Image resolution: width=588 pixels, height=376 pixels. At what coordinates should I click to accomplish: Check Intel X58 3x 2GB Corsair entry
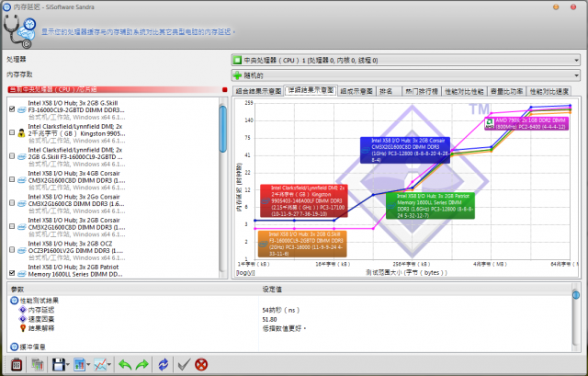[12, 226]
